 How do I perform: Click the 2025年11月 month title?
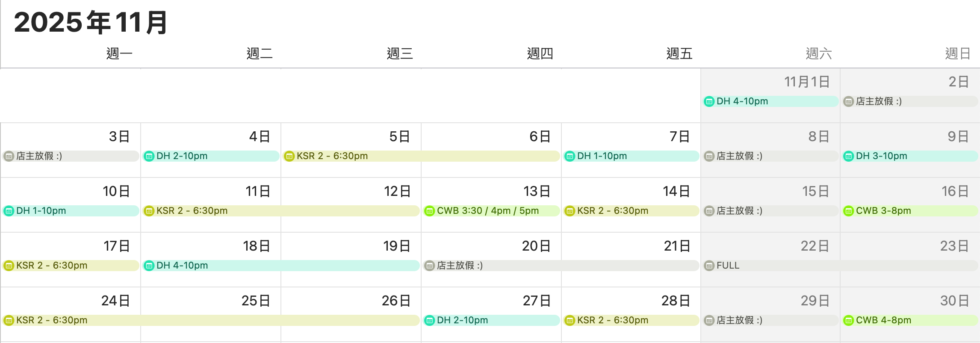91,22
